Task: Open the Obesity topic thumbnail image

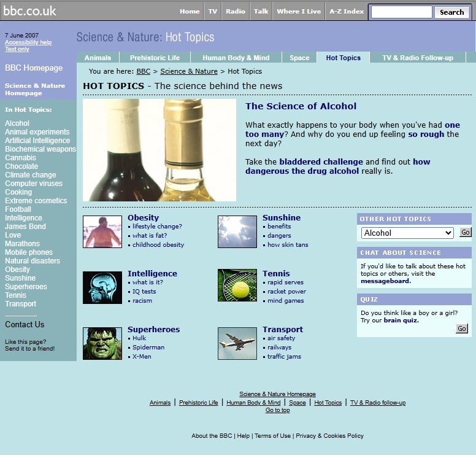Action: point(102,232)
